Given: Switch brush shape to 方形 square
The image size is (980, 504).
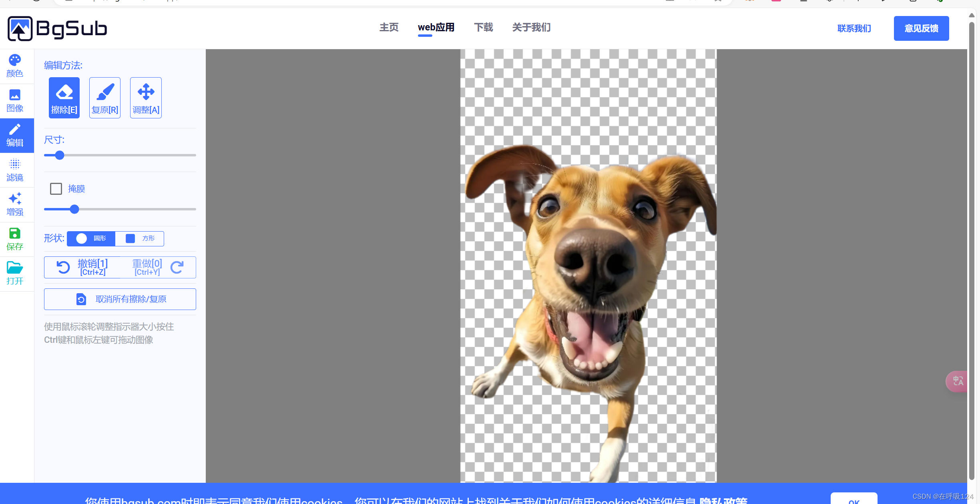Looking at the screenshot, I should pyautogui.click(x=140, y=238).
